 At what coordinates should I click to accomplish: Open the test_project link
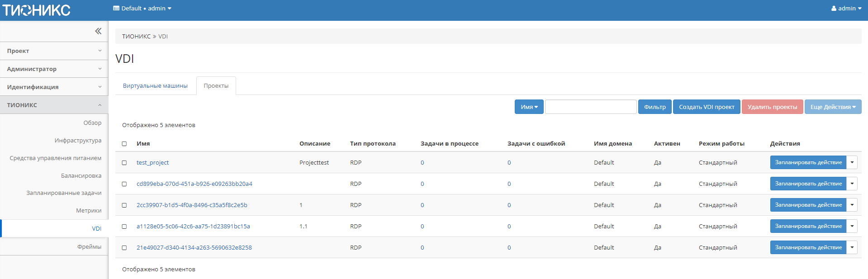tap(152, 163)
